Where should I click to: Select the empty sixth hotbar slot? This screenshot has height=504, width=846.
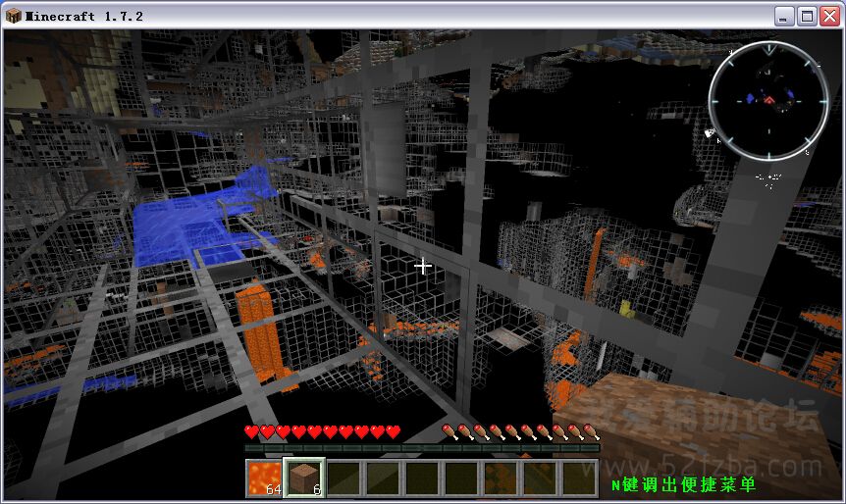tap(461, 478)
